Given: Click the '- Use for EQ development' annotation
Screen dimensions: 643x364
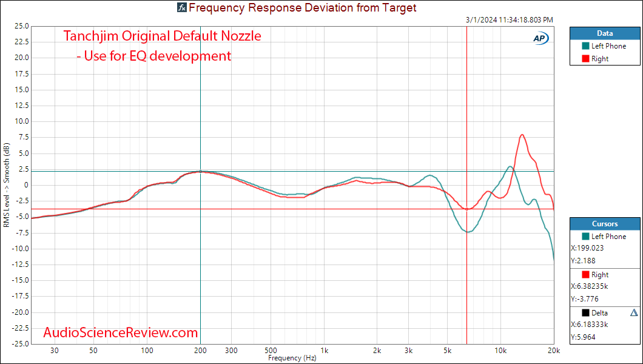Looking at the screenshot, I should pyautogui.click(x=154, y=55).
